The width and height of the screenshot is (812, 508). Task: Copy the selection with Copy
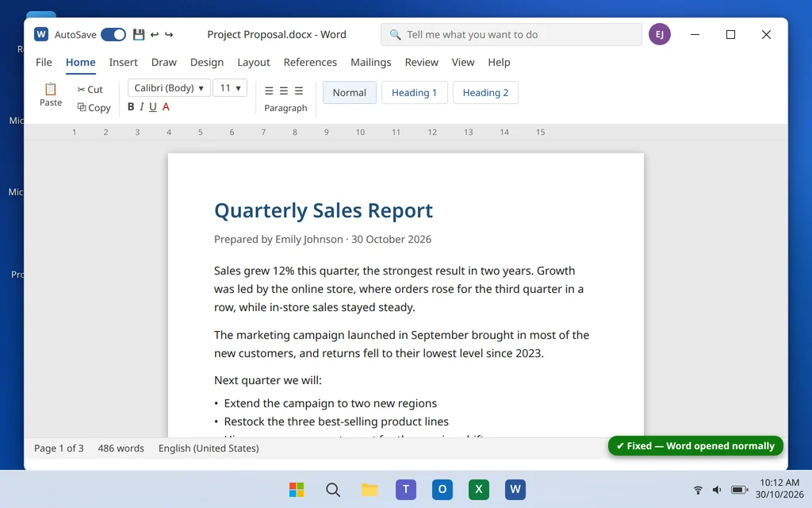coord(94,107)
